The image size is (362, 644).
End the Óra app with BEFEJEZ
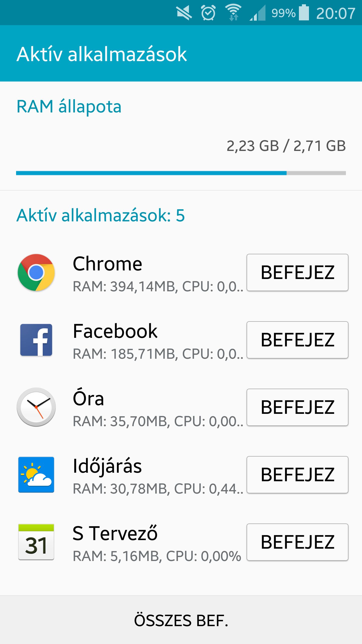297,407
